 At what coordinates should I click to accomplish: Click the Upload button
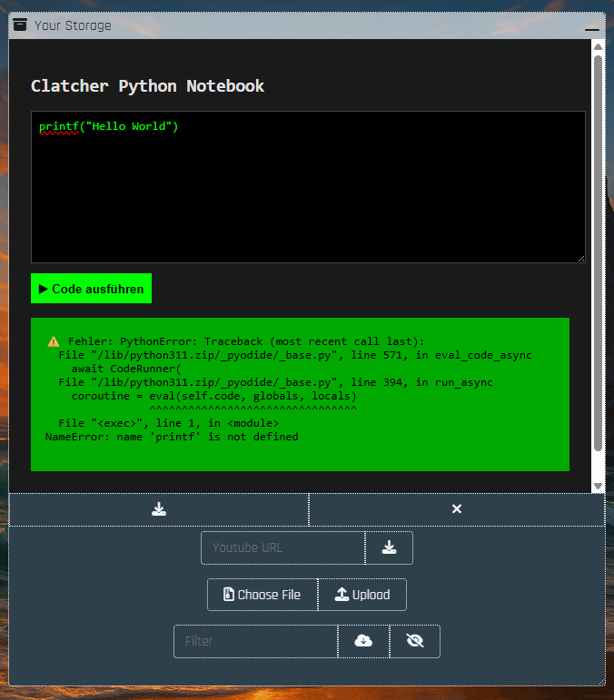(362, 595)
